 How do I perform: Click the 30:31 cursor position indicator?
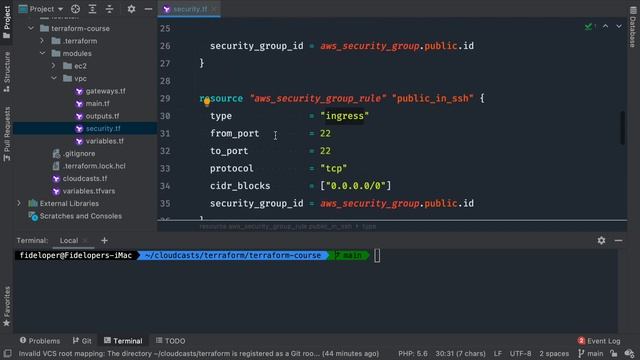(460, 353)
